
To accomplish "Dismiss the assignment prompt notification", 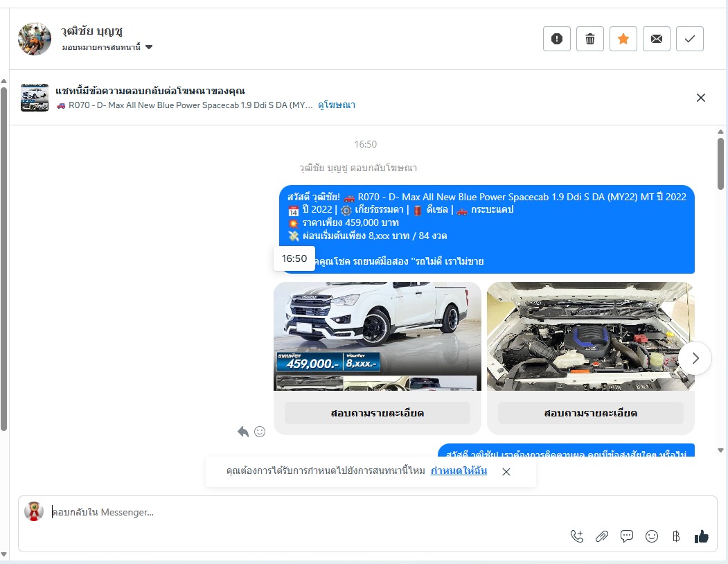I will pos(506,472).
